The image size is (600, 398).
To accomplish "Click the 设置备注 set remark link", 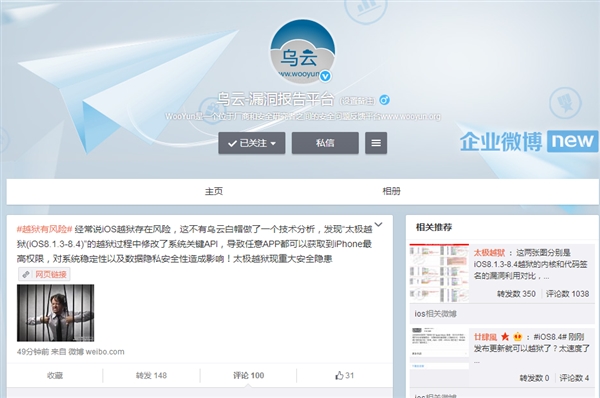I will [x=357, y=101].
